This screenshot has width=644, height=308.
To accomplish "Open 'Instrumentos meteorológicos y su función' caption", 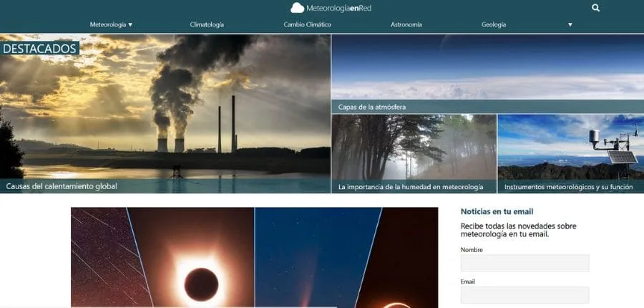I will click(x=568, y=187).
